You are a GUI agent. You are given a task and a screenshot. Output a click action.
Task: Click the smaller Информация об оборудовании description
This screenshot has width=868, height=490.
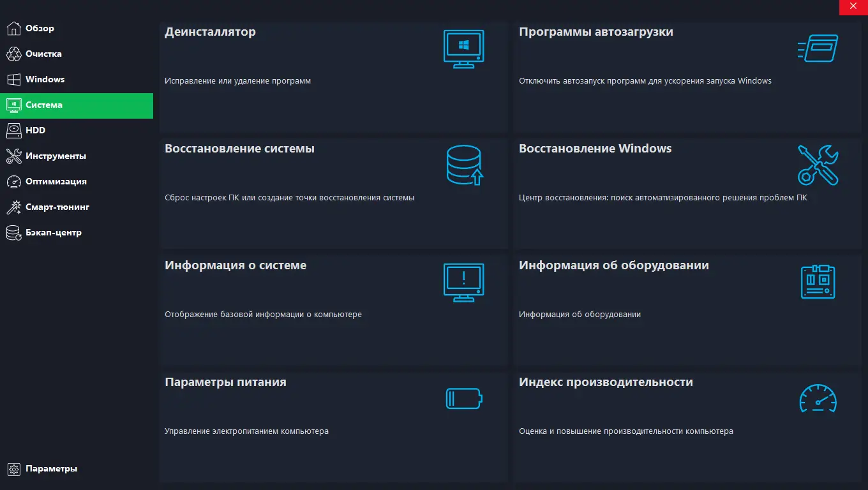tap(580, 315)
